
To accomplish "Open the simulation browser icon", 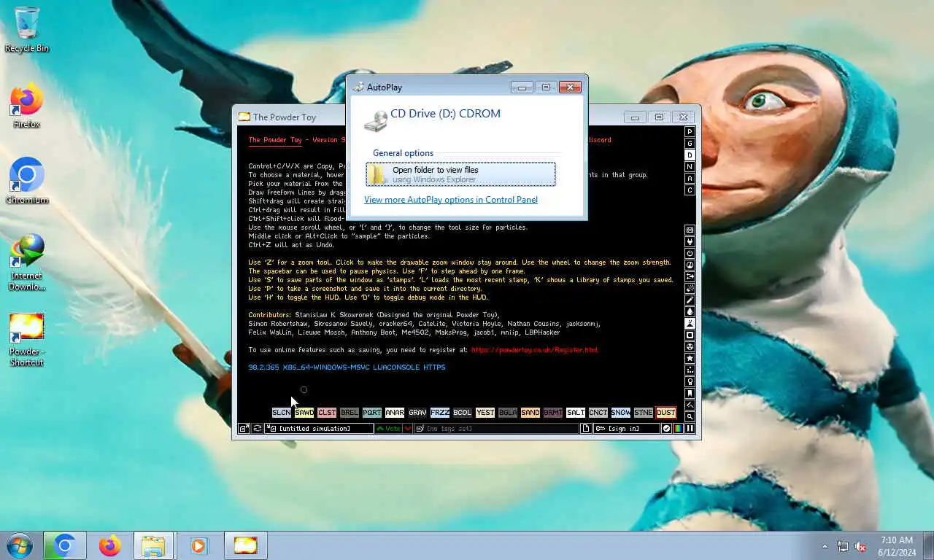I will coord(244,429).
